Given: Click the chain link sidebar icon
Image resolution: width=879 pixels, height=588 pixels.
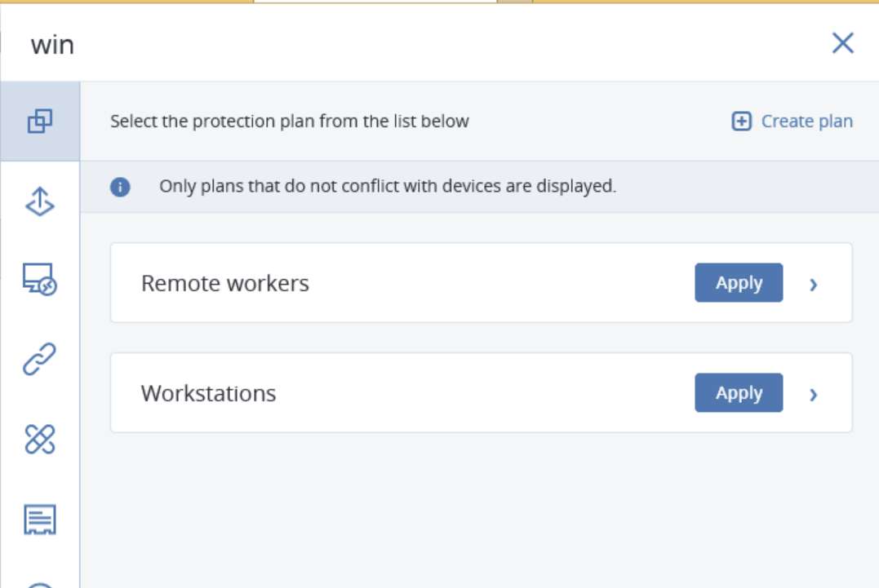Looking at the screenshot, I should pos(39,359).
